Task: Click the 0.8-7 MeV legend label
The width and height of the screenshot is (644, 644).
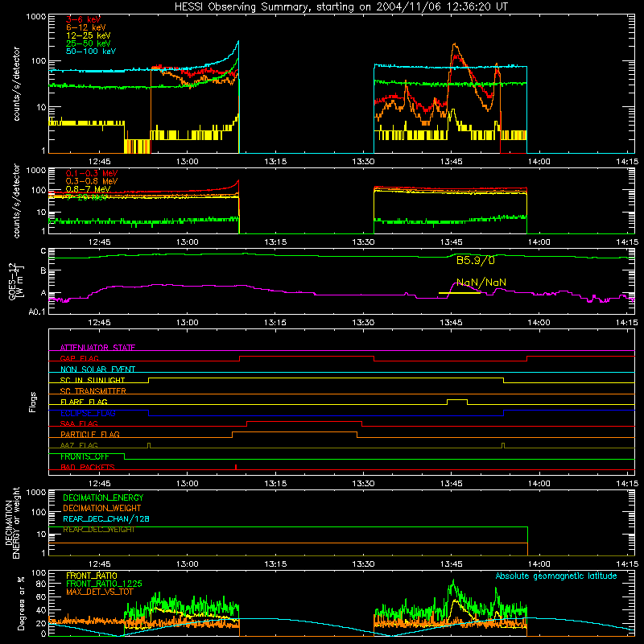Action: 88,189
